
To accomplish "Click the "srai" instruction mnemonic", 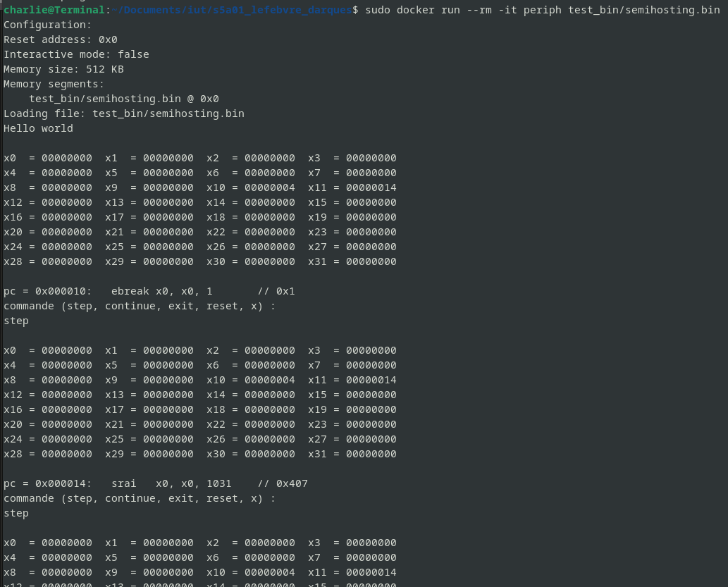I will tap(123, 483).
